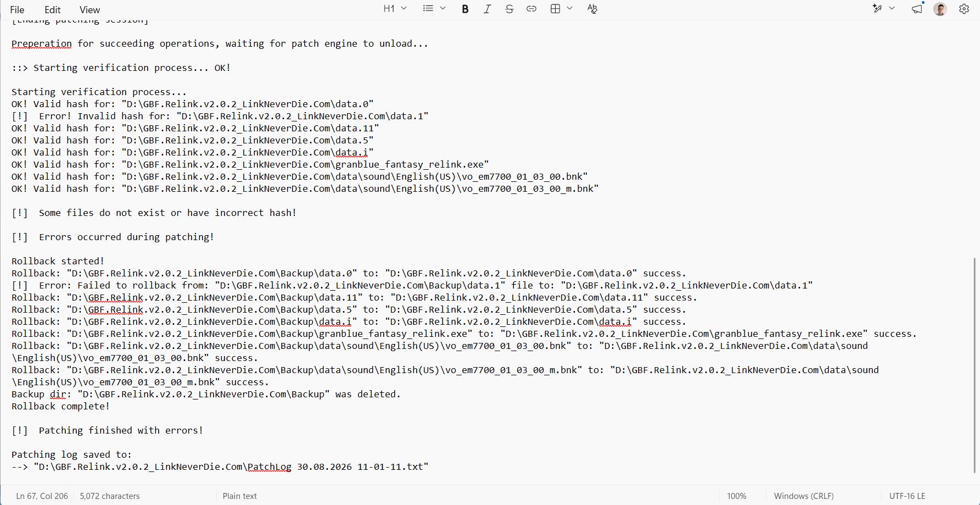Click the "Valid hash for" data.5 line
Image resolution: width=980 pixels, height=505 pixels.
click(193, 140)
